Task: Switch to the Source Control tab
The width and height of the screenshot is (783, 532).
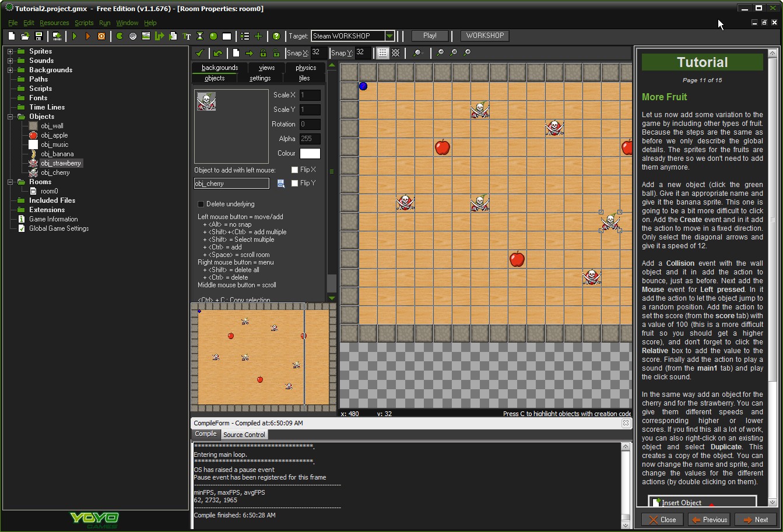Action: click(244, 435)
